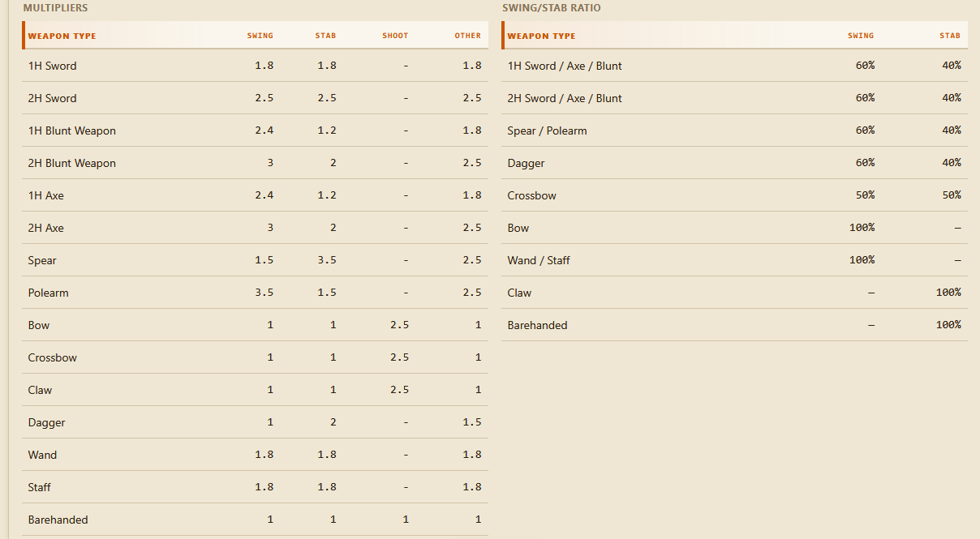Click the Dagger other value 1.5
The image size is (980, 539).
point(472,422)
